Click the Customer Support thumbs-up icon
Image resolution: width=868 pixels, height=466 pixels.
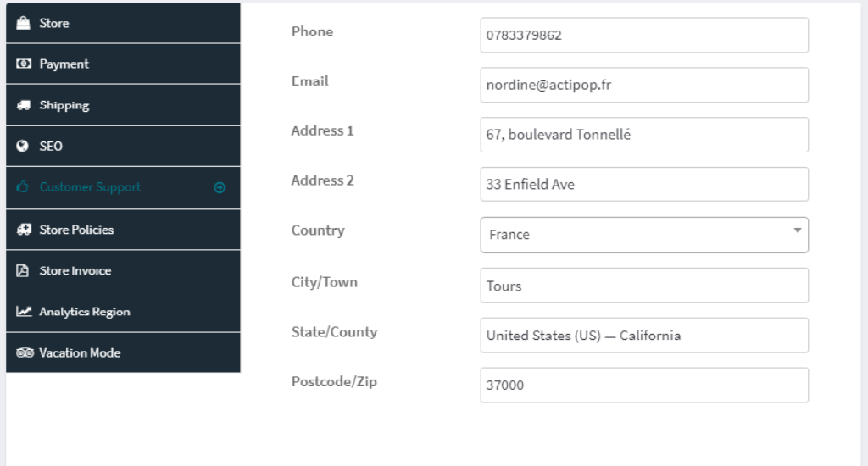tap(24, 187)
